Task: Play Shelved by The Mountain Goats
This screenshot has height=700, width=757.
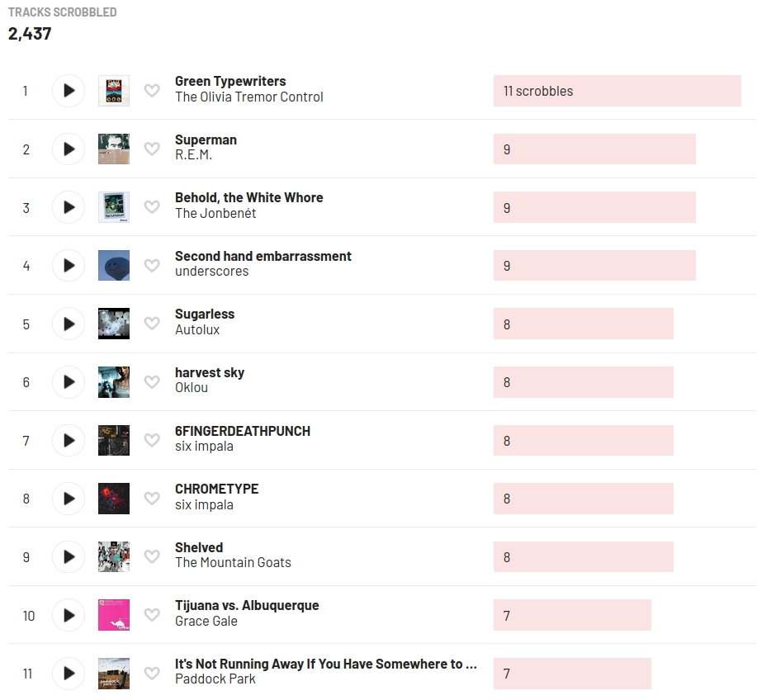Action: 69,557
